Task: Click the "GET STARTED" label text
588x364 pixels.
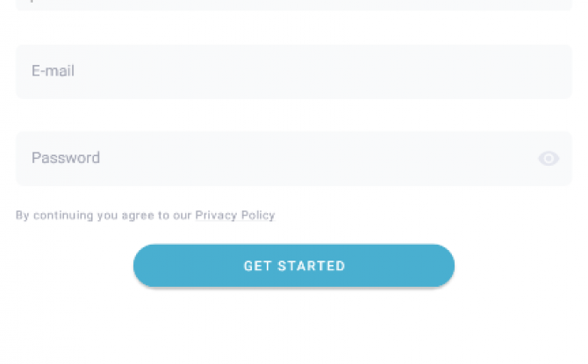Action: (x=294, y=266)
